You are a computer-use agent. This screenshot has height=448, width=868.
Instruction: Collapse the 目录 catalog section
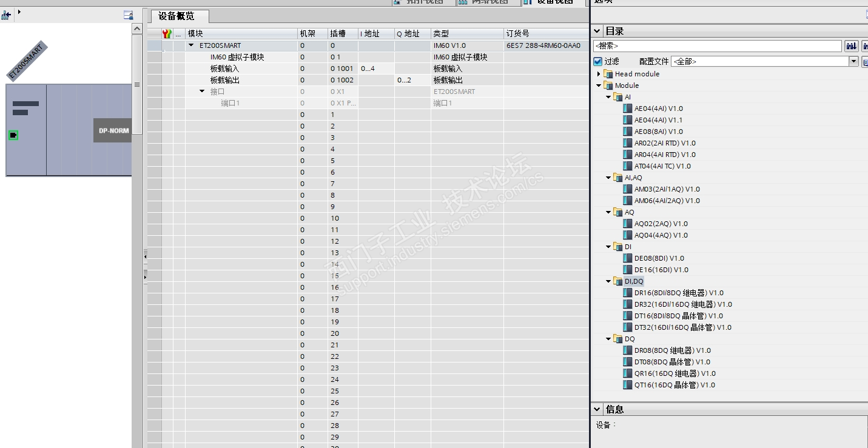click(597, 31)
